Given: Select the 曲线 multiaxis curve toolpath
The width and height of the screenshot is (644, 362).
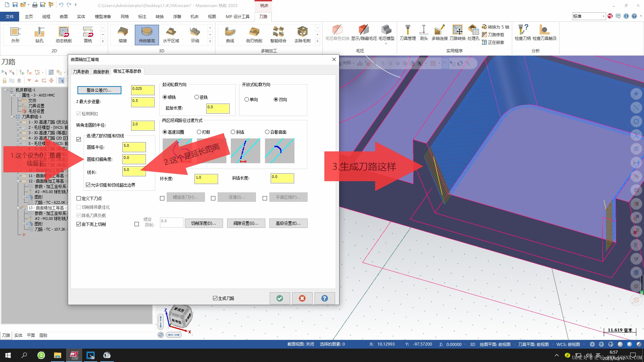Looking at the screenshot, I should (230, 35).
